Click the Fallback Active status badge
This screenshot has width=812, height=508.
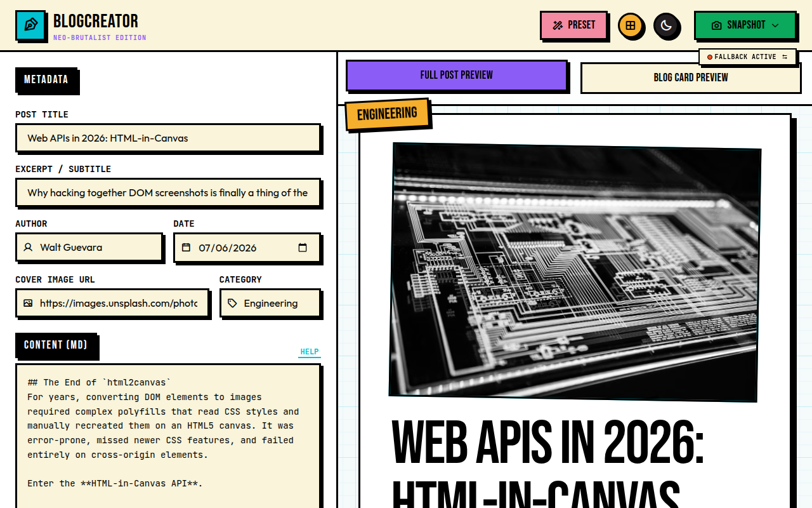pyautogui.click(x=747, y=57)
